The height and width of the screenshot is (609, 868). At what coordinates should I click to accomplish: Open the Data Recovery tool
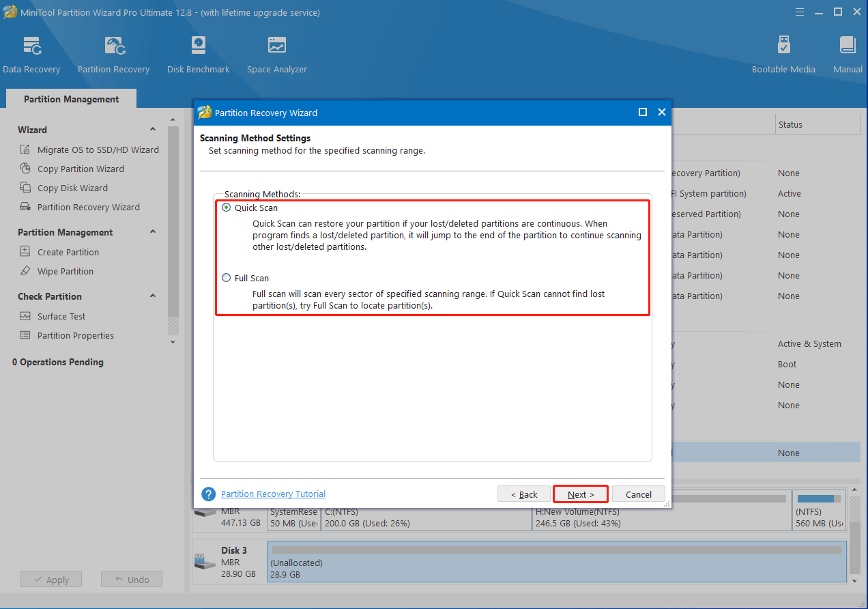click(x=31, y=55)
